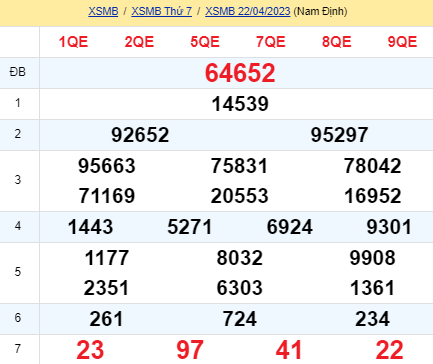Select the 1QE code

point(73,42)
